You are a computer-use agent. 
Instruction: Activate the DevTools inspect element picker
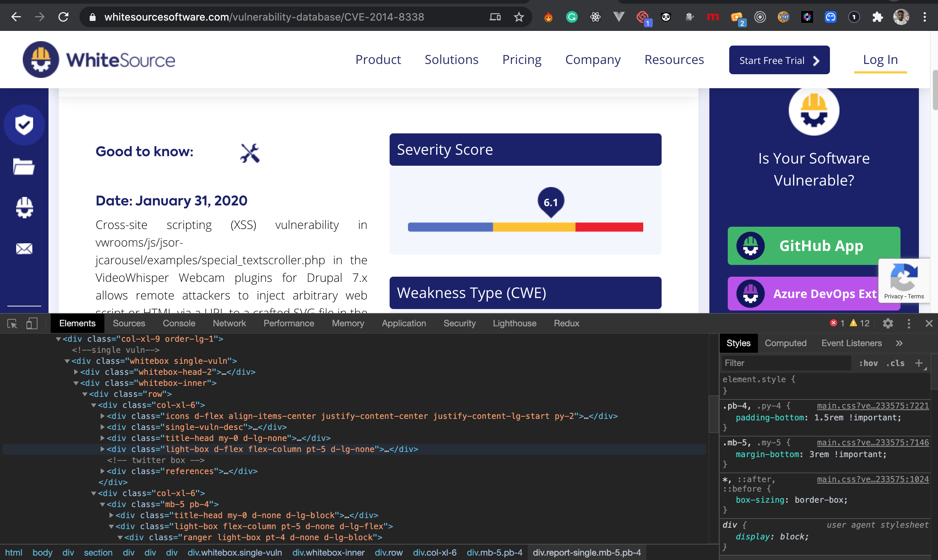(12, 323)
